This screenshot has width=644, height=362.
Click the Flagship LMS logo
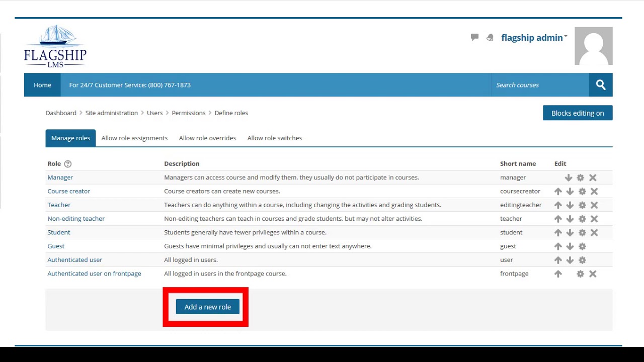[x=55, y=46]
